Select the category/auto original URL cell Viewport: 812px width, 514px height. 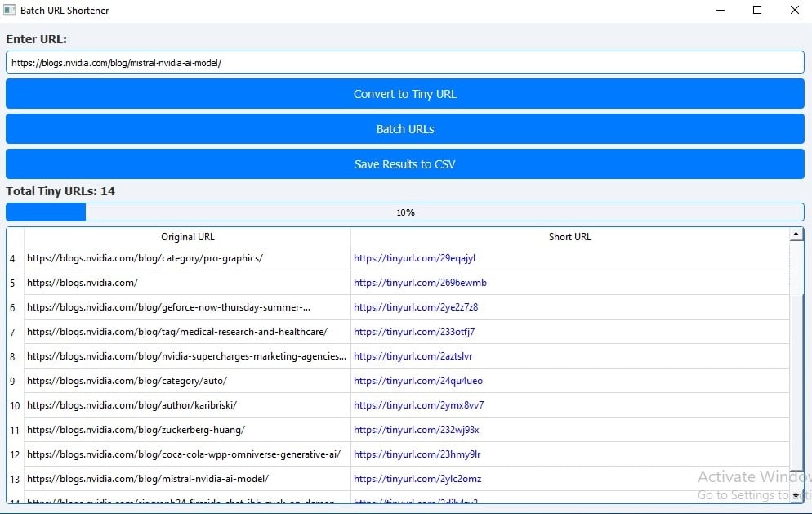click(x=187, y=381)
